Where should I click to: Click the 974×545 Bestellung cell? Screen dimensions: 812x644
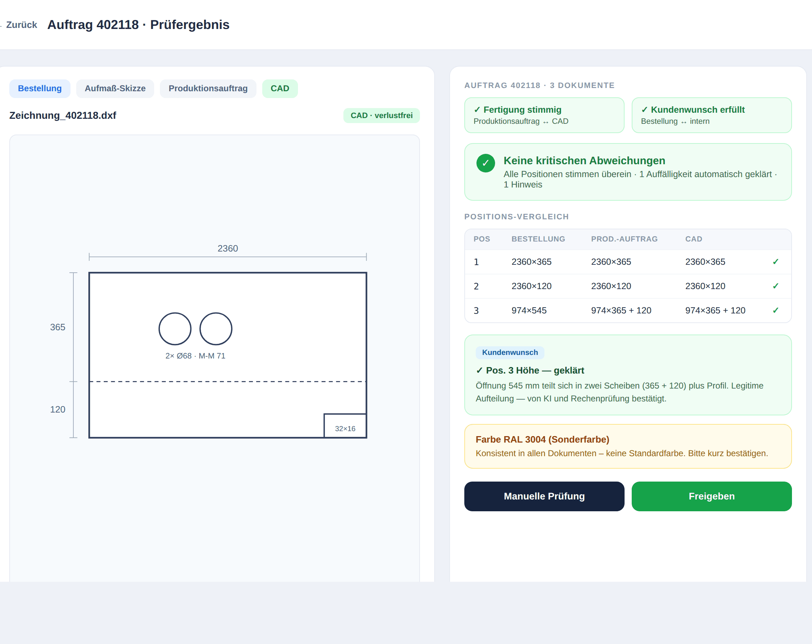(x=529, y=311)
